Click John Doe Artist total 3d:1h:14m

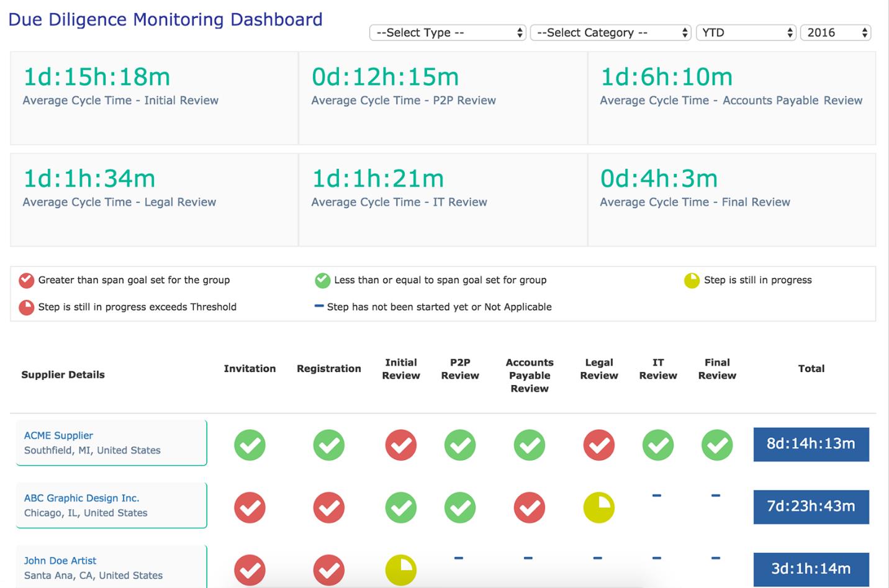click(x=811, y=569)
